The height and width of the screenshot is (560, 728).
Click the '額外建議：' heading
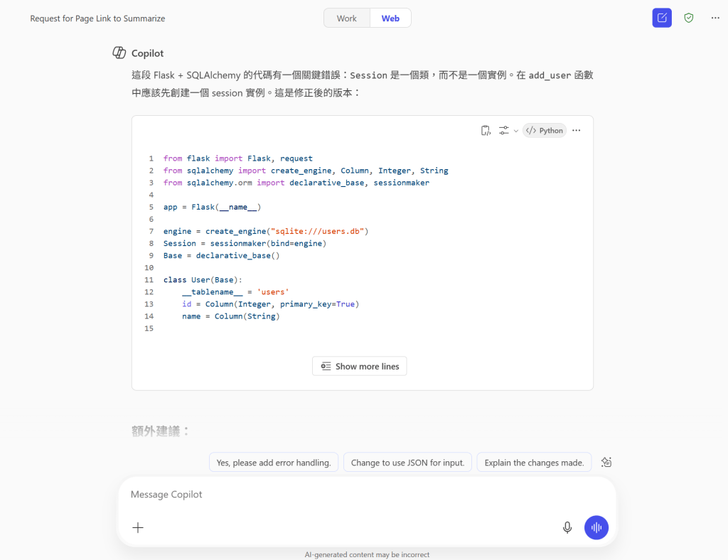point(161,431)
